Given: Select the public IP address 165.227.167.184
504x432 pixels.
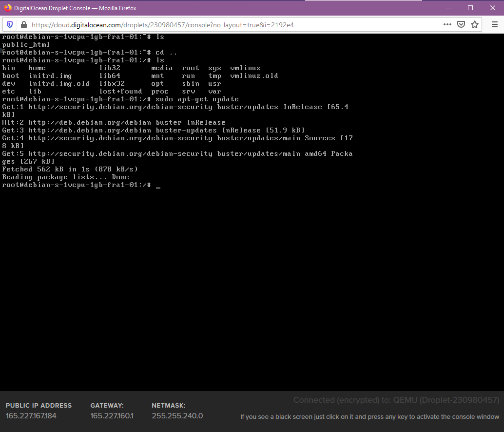Looking at the screenshot, I should click(31, 416).
